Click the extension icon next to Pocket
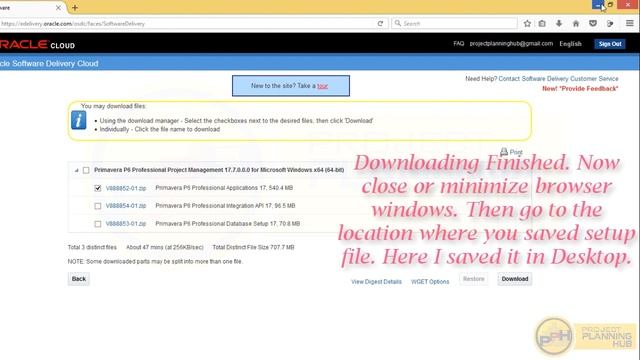Screen dimensions: 640x360 pos(610,24)
